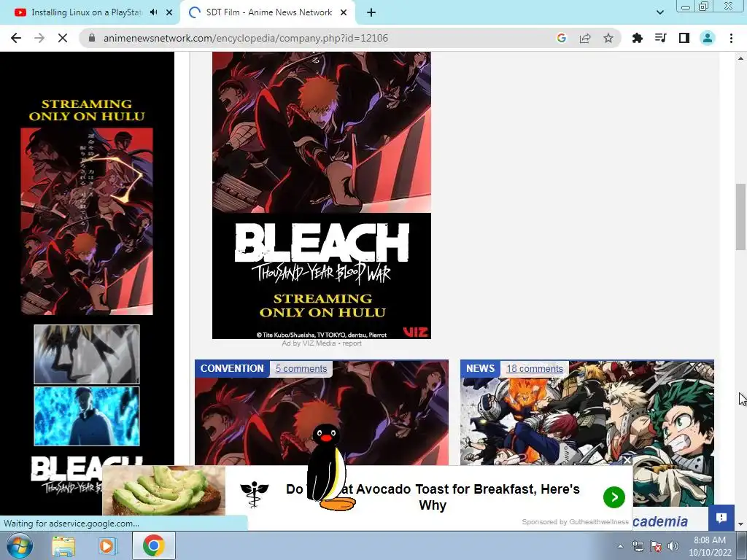Stop loading the page

(x=63, y=38)
